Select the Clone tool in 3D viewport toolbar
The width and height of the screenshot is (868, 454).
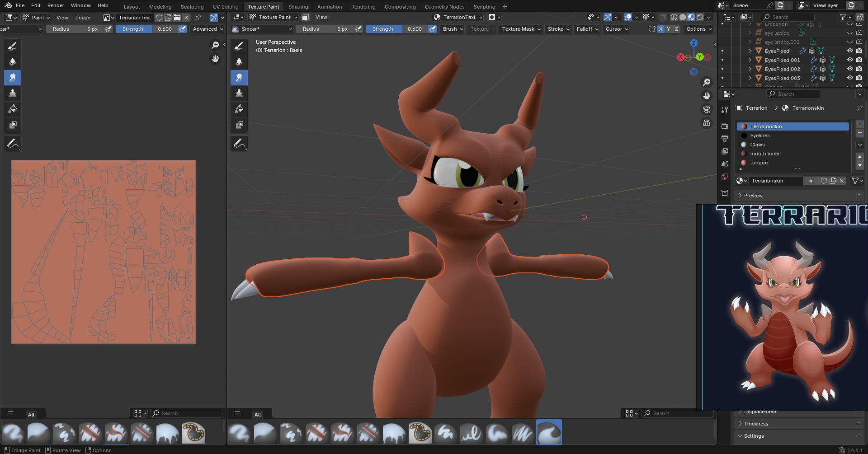pos(239,93)
